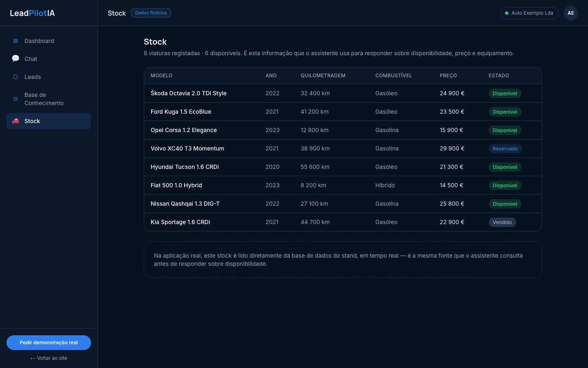Screen dimensions: 588x368
Task: Click the LeadPilotIA logo
Action: click(32, 13)
